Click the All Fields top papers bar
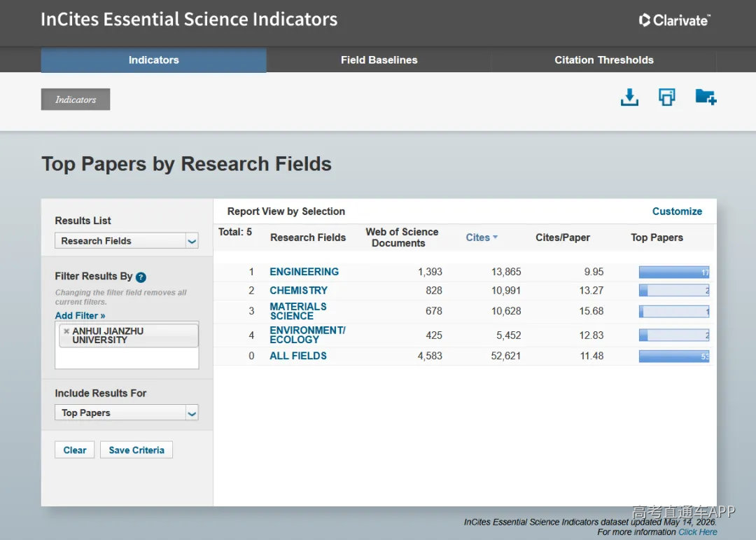This screenshot has height=540, width=756. click(x=674, y=356)
